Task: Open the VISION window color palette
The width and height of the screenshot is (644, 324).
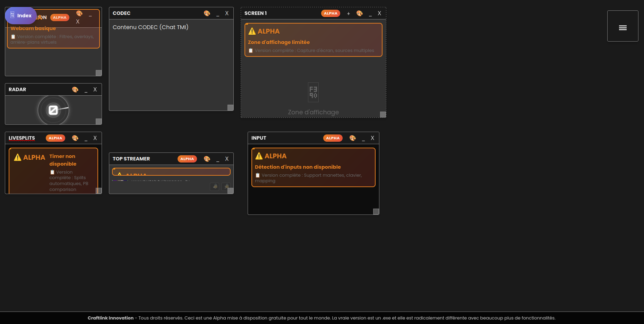Action: (79, 13)
